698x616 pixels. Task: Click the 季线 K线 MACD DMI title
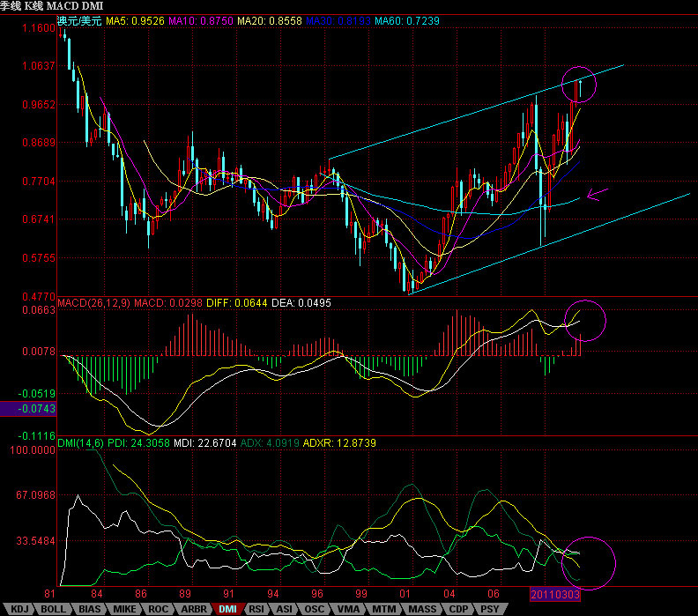[52, 6]
